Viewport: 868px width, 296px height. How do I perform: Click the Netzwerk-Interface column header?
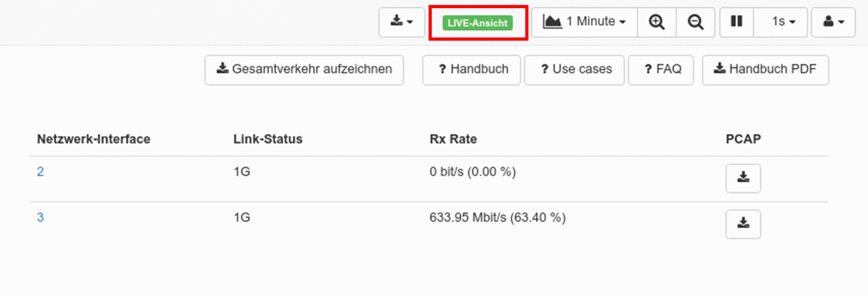[x=93, y=139]
